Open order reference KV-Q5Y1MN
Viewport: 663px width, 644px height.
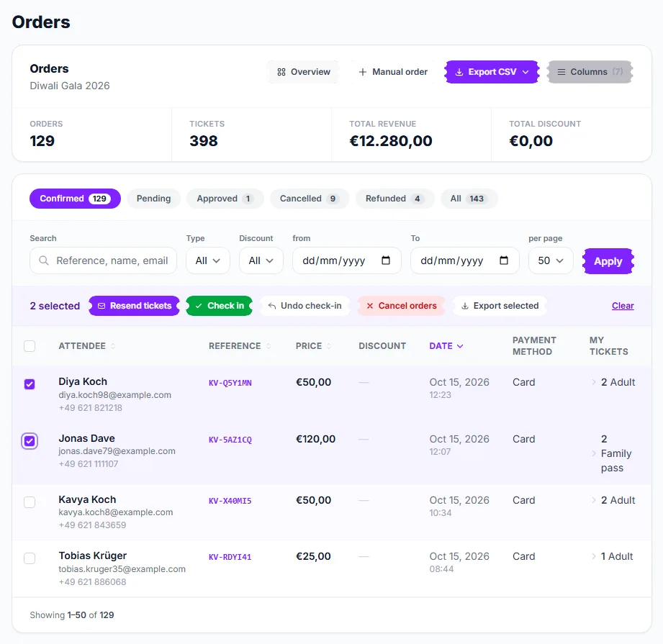[230, 383]
